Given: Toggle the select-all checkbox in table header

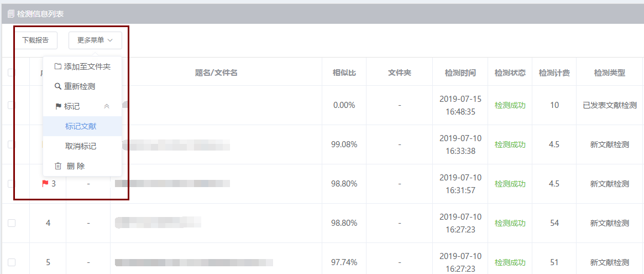Looking at the screenshot, I should pos(11,73).
